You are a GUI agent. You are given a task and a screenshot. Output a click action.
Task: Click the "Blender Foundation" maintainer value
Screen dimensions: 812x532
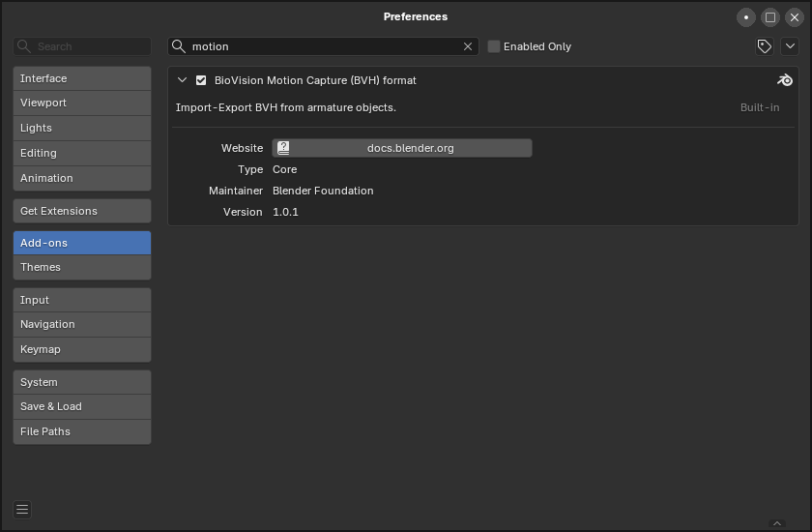323,191
